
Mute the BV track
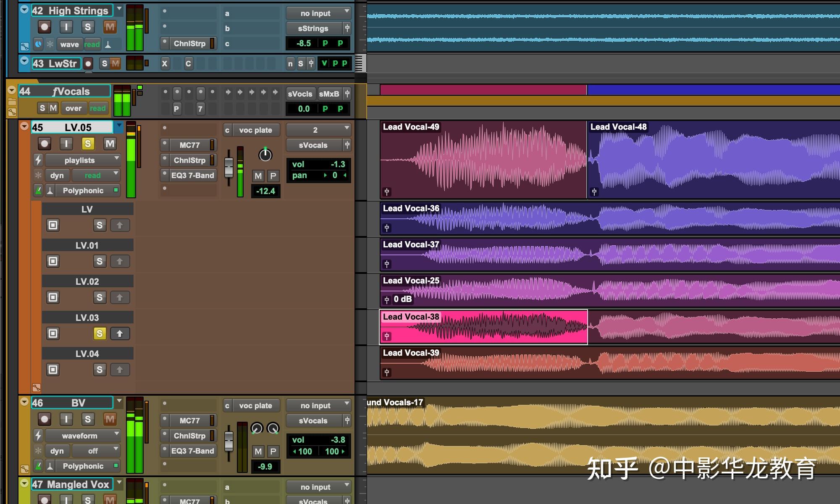click(110, 419)
